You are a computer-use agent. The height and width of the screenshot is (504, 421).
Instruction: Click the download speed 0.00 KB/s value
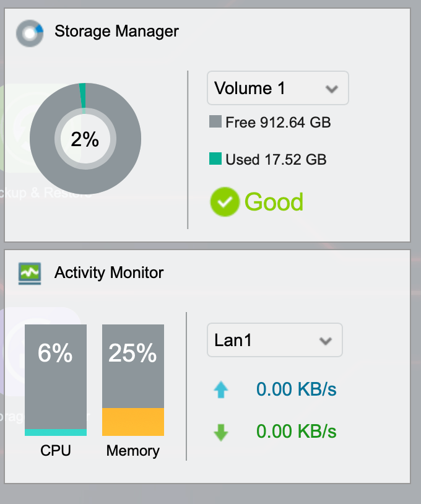[297, 432]
